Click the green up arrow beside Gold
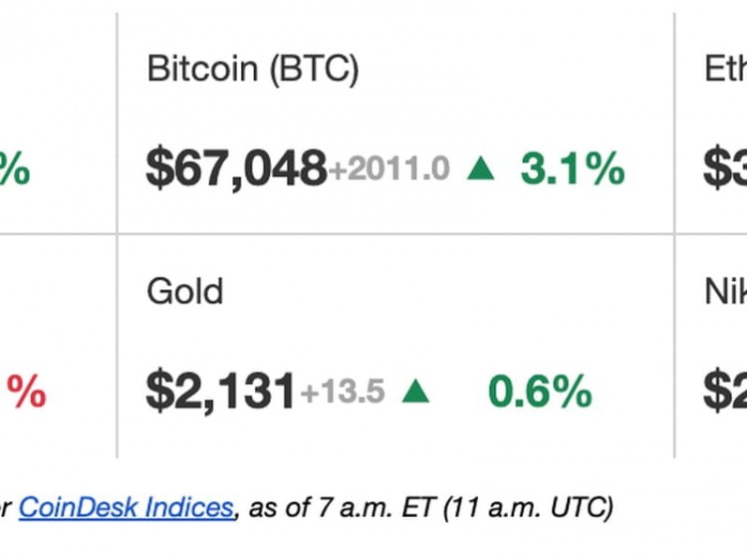The height and width of the screenshot is (560, 747). click(415, 392)
